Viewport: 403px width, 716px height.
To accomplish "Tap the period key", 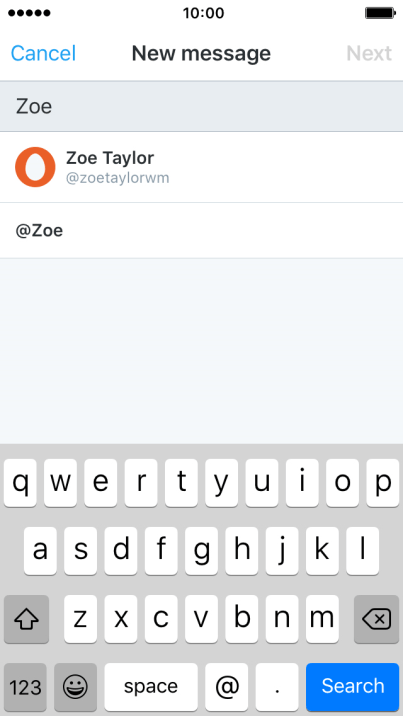I will click(x=277, y=686).
